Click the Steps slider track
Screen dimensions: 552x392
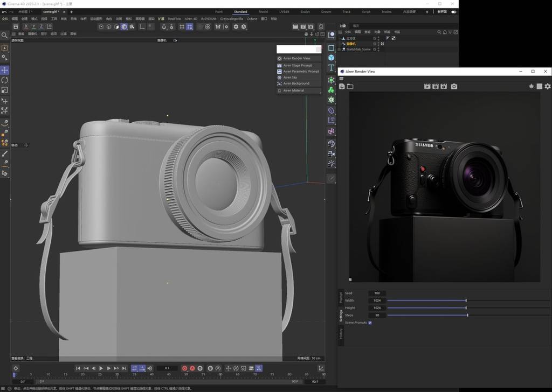click(426, 315)
